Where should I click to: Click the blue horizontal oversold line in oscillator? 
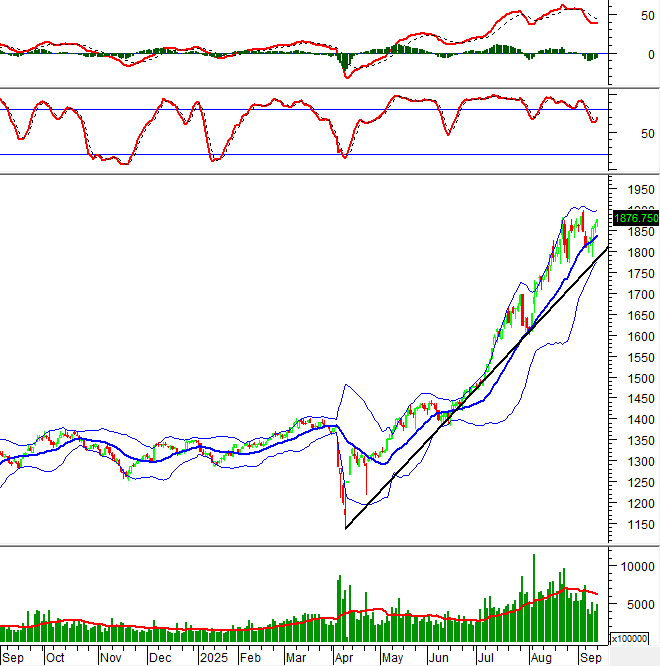pos(300,154)
